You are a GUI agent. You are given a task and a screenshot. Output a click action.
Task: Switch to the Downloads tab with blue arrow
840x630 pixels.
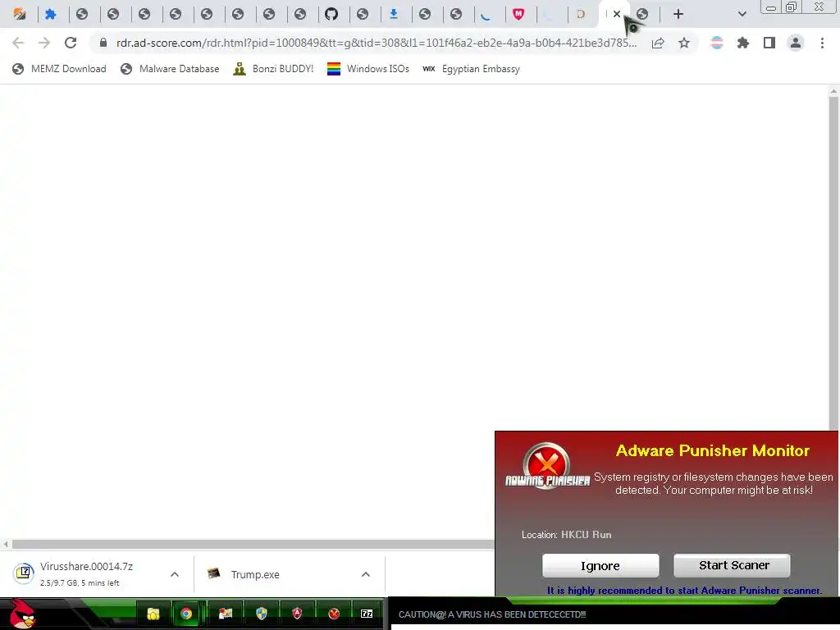tap(394, 14)
